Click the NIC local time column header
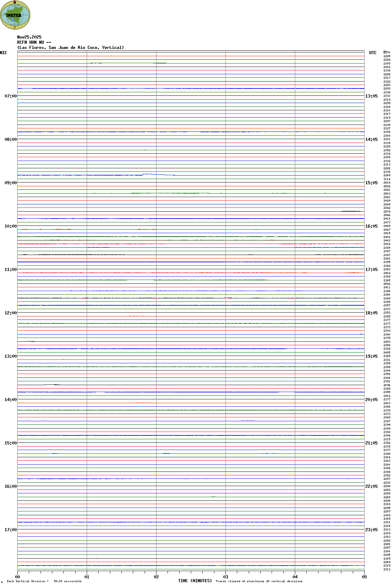This screenshot has width=392, height=586. pos(3,53)
